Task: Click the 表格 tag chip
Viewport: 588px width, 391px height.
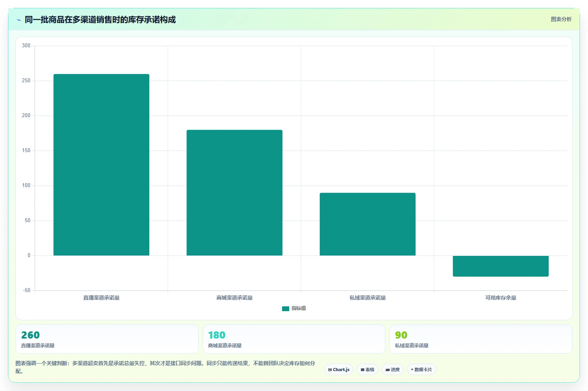Action: [367, 370]
